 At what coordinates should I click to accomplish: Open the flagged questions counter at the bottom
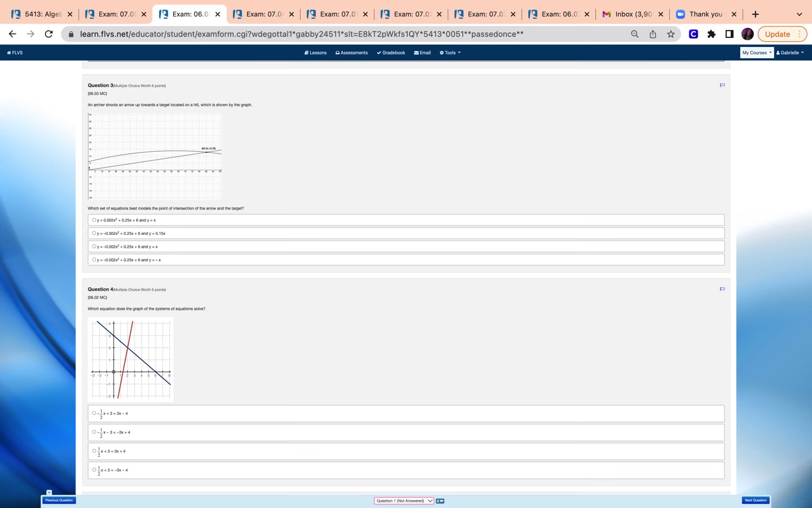pos(440,501)
